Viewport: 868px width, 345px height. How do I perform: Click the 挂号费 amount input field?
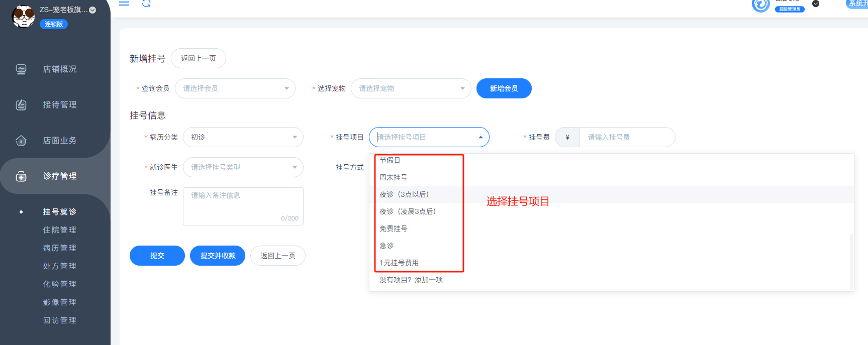626,137
